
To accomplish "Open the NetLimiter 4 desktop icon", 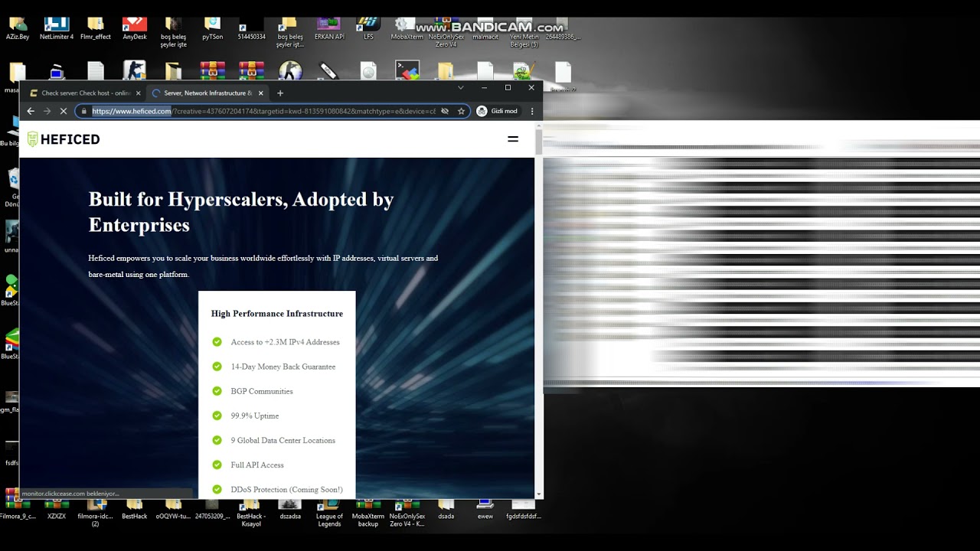I will point(57,29).
